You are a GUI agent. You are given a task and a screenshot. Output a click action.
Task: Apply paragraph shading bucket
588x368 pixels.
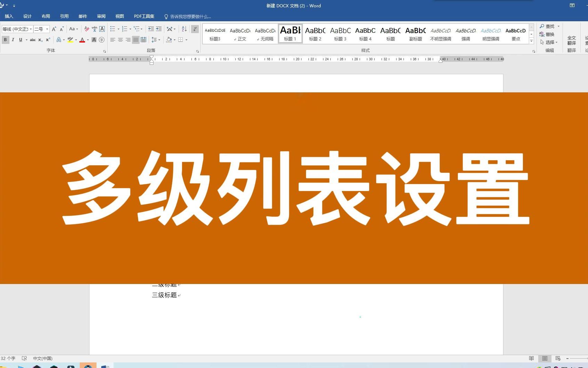click(x=169, y=40)
